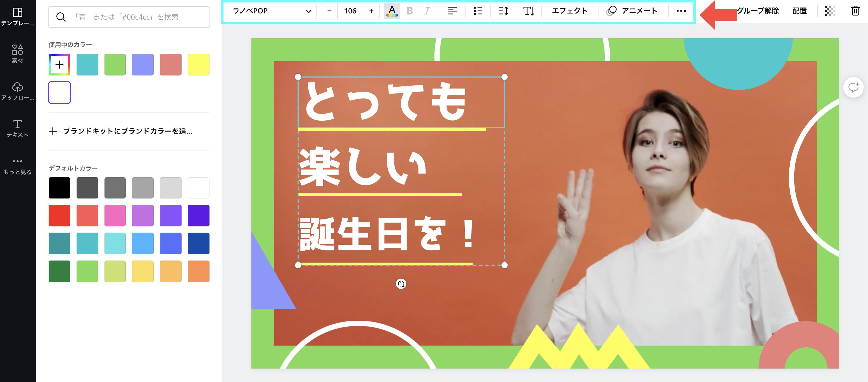The height and width of the screenshot is (382, 868).
Task: Pick violet purple default color swatch
Action: 170,216
